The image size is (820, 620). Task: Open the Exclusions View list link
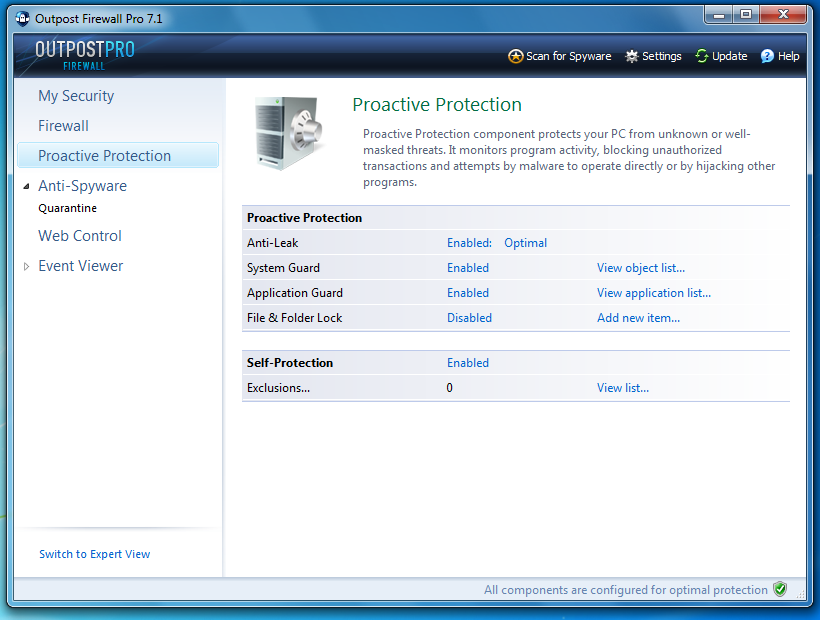point(623,388)
